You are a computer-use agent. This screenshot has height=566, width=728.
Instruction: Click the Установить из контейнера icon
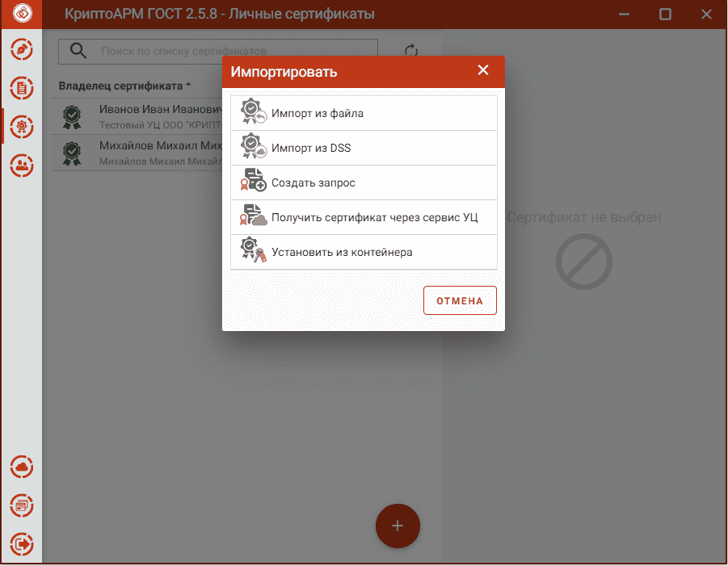[254, 250]
